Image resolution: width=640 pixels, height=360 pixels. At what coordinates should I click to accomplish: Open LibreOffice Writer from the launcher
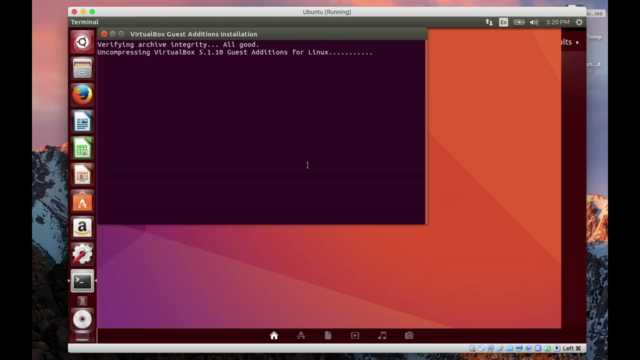tap(82, 121)
